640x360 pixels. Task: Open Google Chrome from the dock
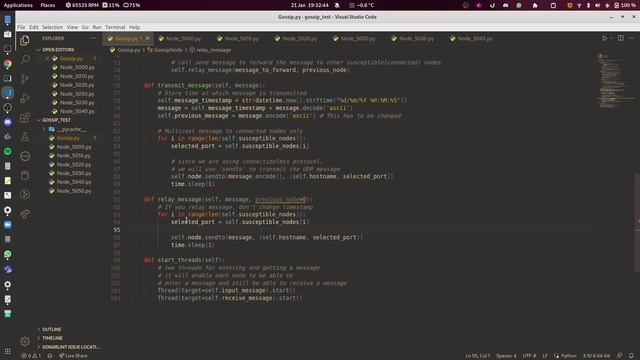(x=7, y=64)
